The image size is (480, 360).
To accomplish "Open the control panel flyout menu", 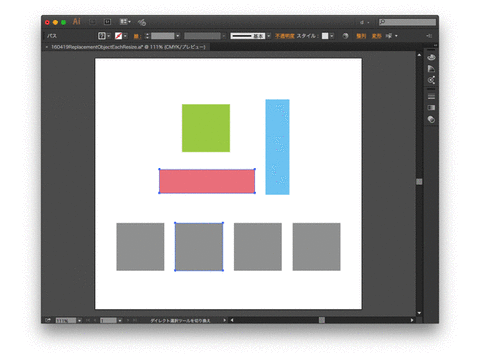I will 429,36.
